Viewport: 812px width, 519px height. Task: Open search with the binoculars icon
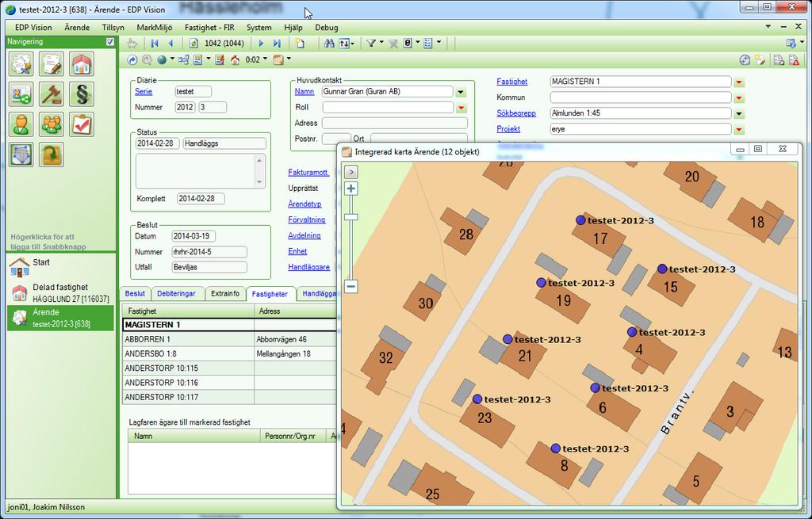[x=329, y=44]
